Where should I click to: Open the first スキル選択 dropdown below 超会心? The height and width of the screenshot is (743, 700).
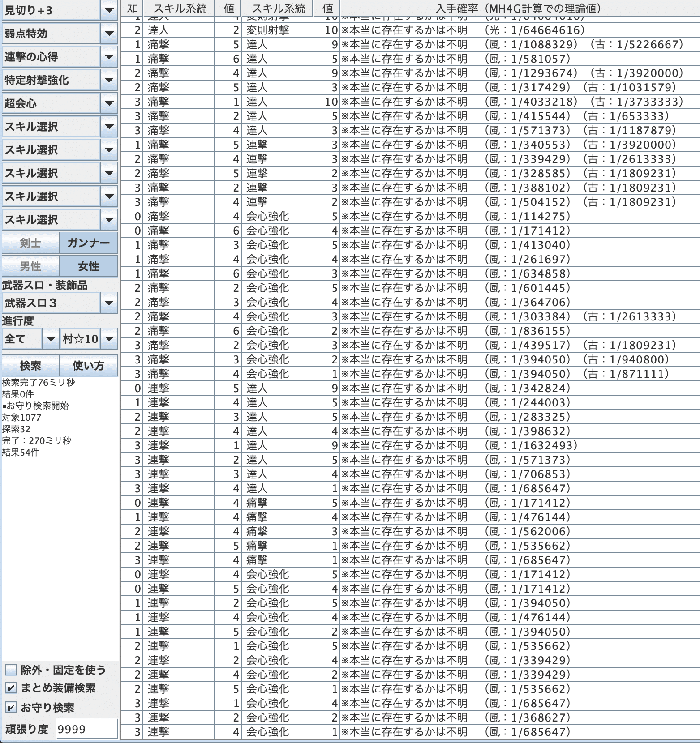pos(109,127)
